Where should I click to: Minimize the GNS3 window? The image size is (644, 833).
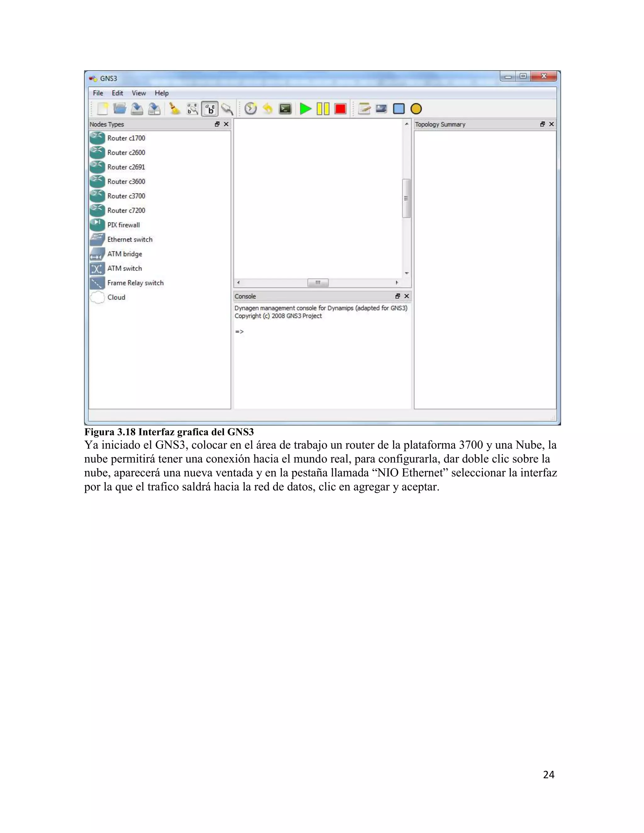[x=508, y=76]
